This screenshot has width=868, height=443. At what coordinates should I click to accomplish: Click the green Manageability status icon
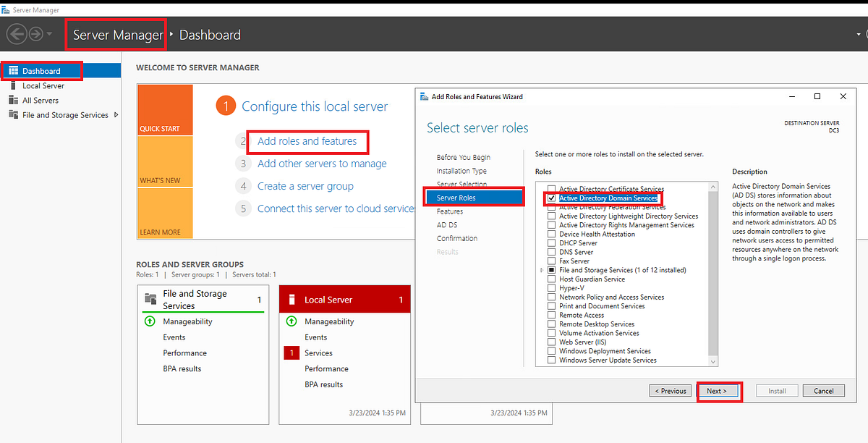tap(292, 321)
